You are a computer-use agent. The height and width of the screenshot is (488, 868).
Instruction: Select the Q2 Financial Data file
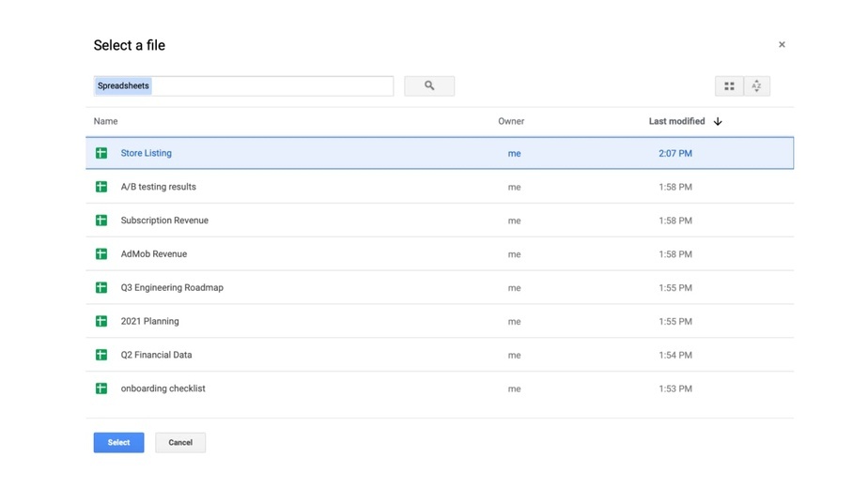pos(156,355)
